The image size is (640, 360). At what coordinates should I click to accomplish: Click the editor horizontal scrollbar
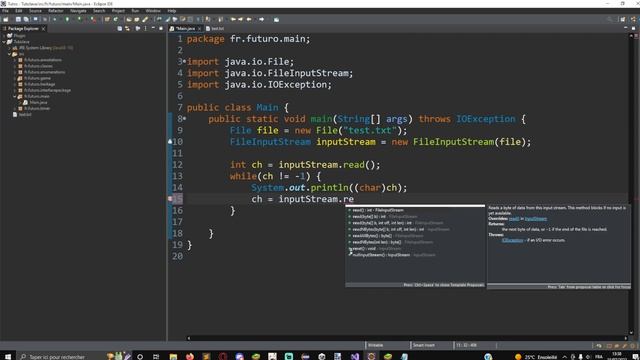pyautogui.click(x=407, y=338)
